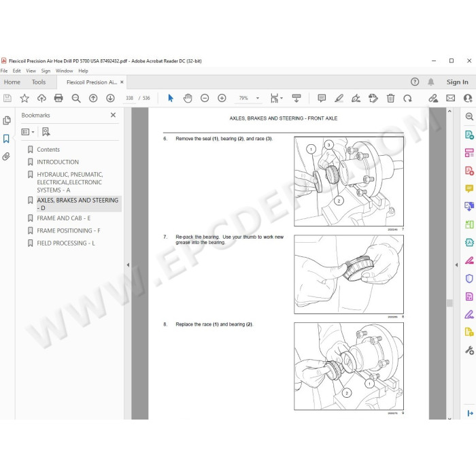Click the cloud upload icon
The height and width of the screenshot is (476, 476).
(41, 98)
